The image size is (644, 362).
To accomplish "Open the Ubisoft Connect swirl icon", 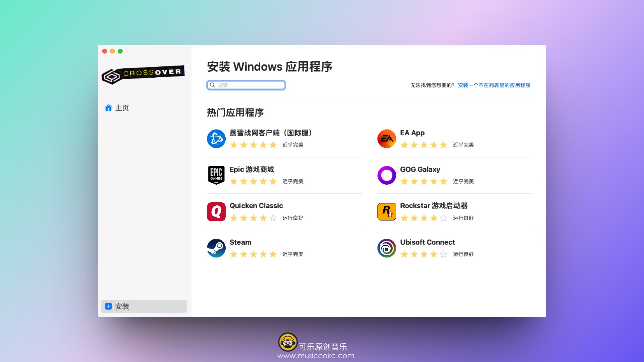I will [386, 248].
